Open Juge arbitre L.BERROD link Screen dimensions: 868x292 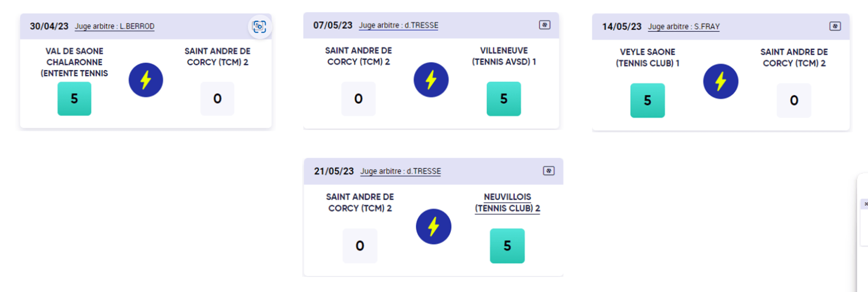[x=115, y=26]
